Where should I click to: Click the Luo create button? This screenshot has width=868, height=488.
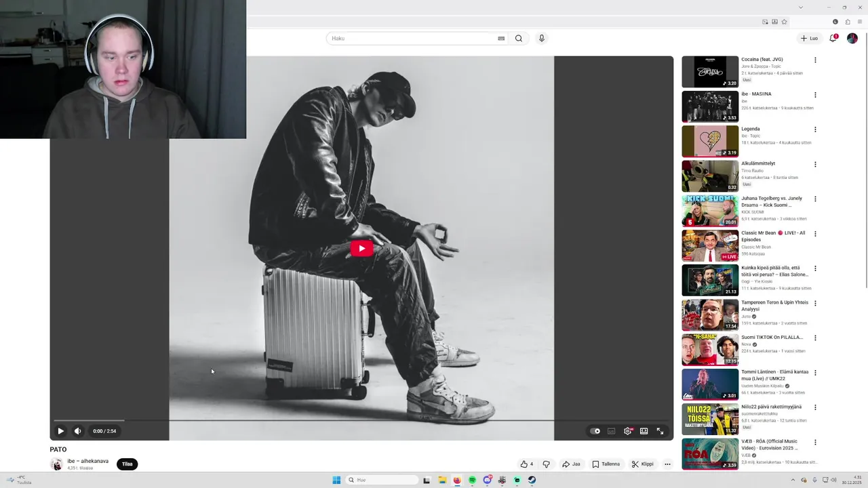pyautogui.click(x=809, y=39)
